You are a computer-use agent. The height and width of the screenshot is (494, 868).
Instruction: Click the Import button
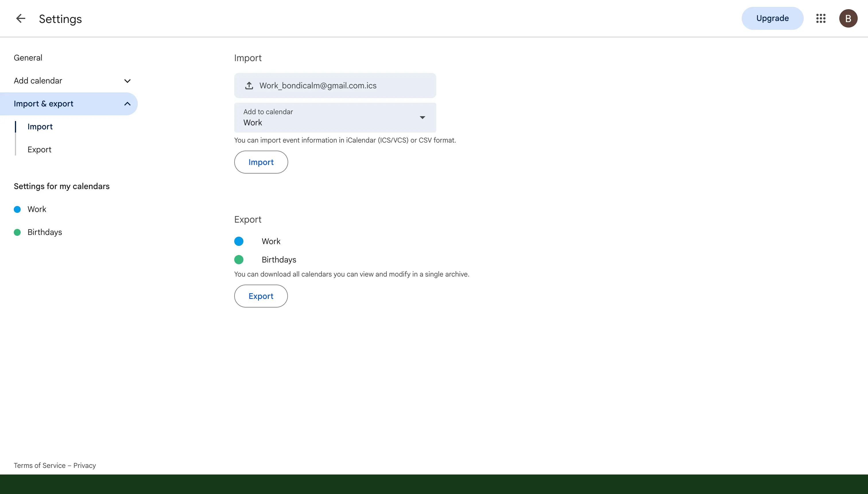(x=261, y=162)
